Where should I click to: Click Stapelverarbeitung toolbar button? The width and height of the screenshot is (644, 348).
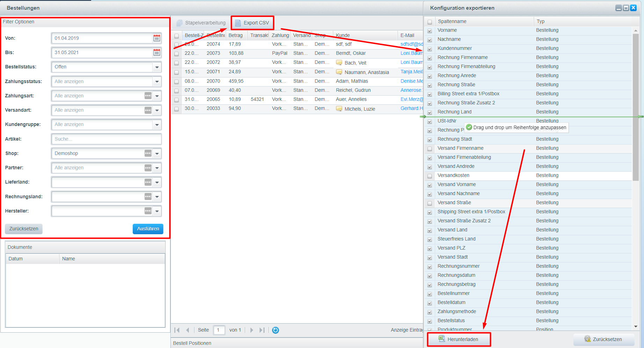pyautogui.click(x=201, y=23)
